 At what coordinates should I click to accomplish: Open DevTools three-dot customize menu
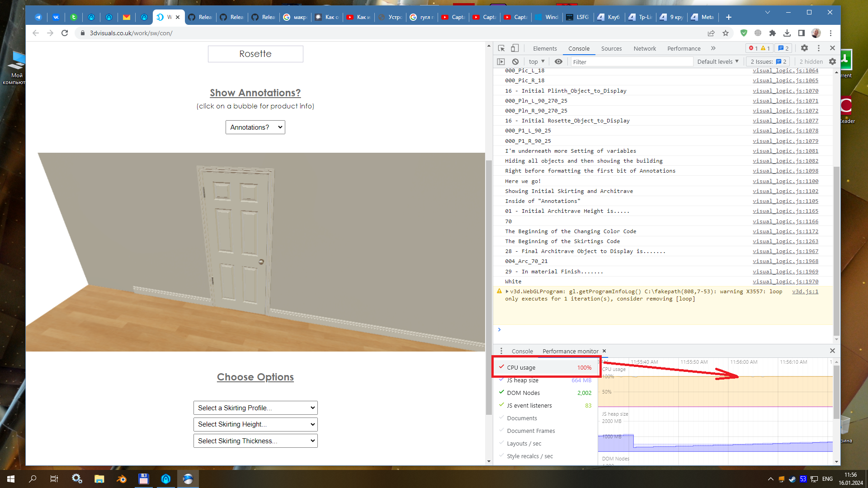(x=818, y=48)
